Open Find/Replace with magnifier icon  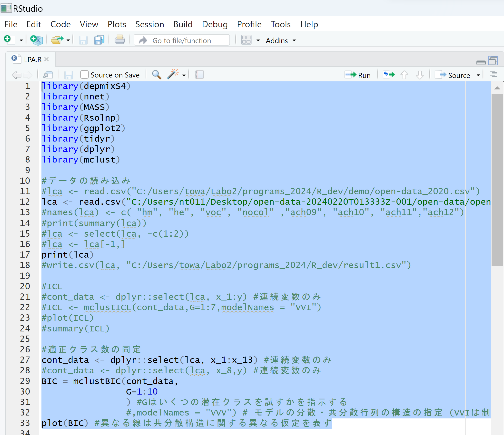[x=157, y=75]
